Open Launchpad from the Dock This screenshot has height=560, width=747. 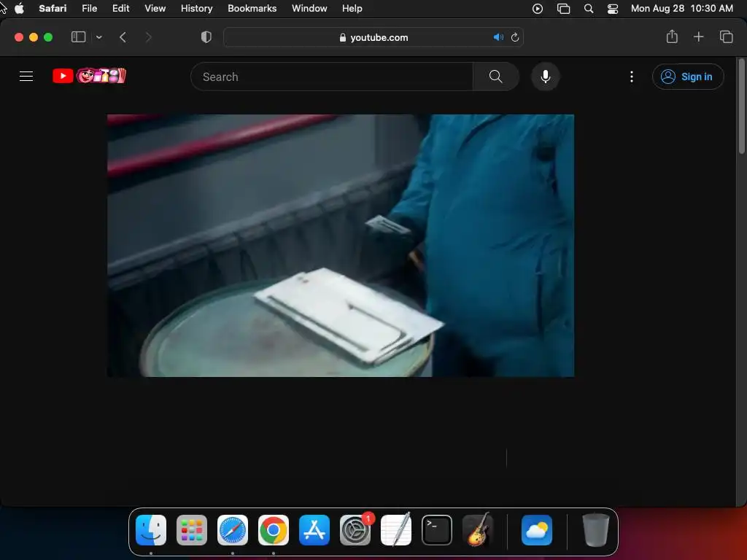[192, 530]
